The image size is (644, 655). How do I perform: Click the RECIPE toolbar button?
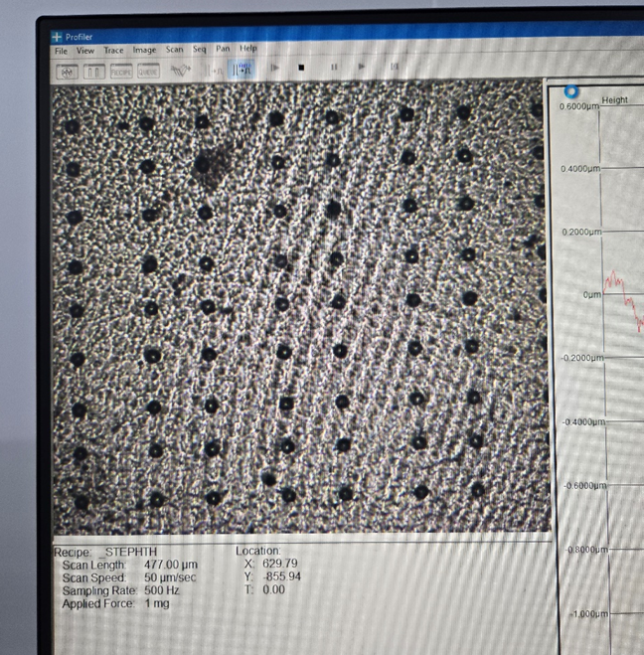tap(121, 71)
